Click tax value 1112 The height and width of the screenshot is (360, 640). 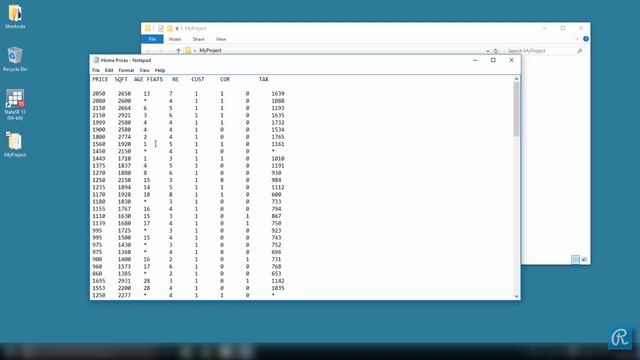click(x=278, y=187)
